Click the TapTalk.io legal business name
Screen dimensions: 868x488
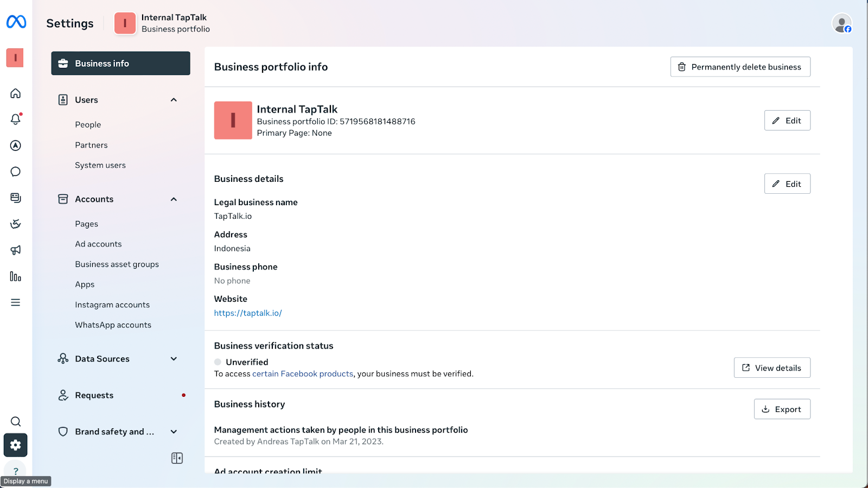(233, 216)
